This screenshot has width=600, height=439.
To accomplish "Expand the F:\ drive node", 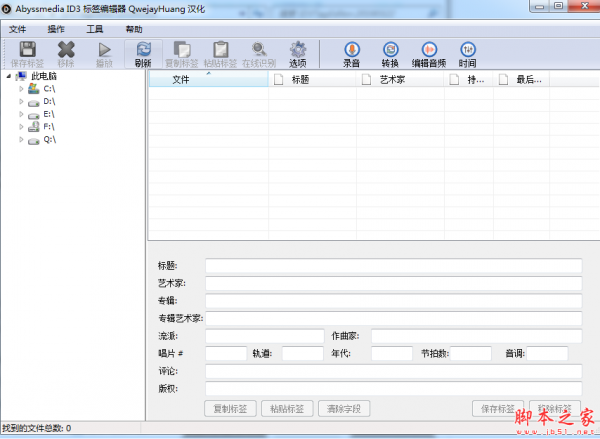I will [21, 127].
